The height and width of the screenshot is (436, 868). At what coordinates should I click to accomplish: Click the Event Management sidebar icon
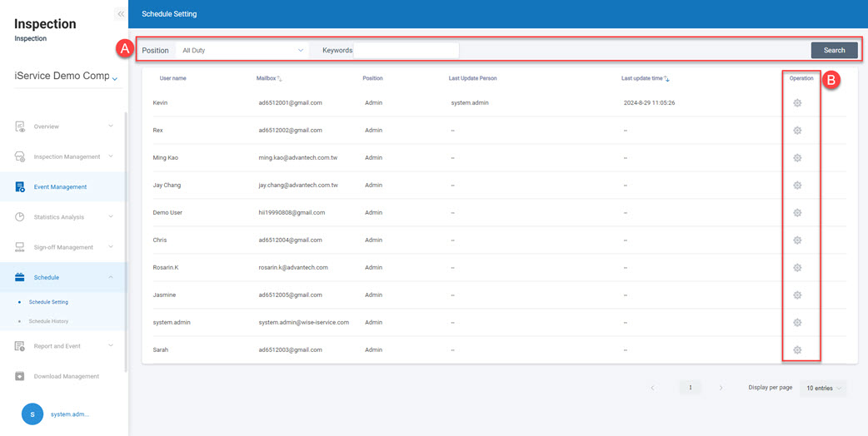click(x=20, y=187)
